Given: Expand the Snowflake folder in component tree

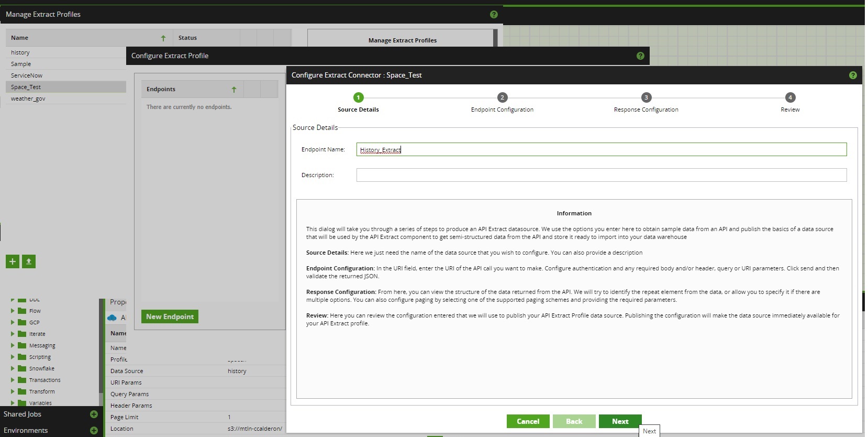Looking at the screenshot, I should point(13,368).
